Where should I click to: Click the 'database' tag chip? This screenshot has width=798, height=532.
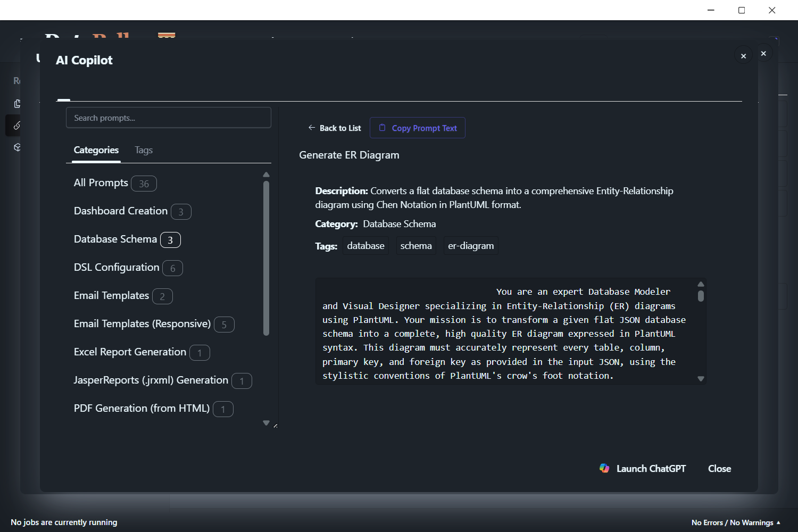tap(365, 246)
